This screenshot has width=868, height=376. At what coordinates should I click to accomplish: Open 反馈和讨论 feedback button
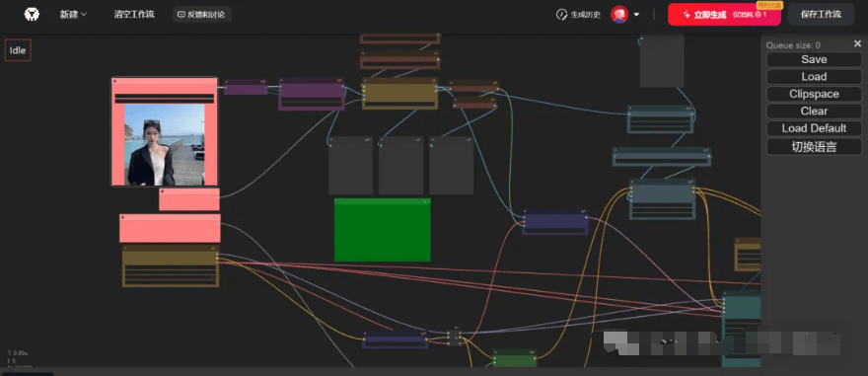coord(201,15)
